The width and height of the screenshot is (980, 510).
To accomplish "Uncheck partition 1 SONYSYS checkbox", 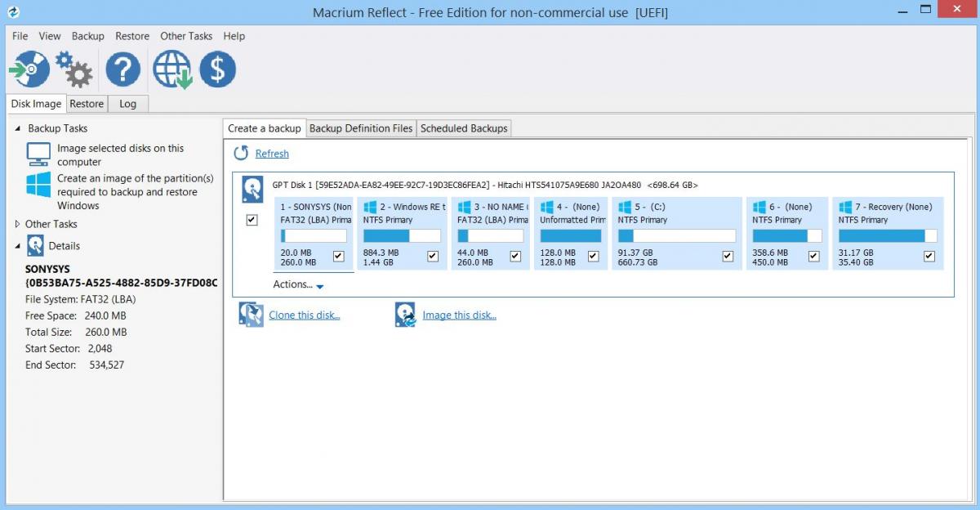I will click(x=339, y=257).
